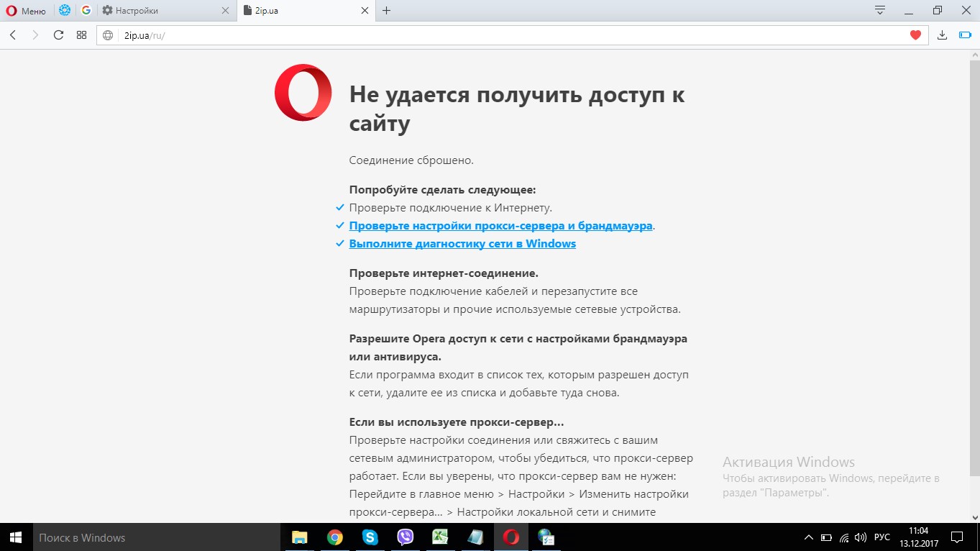Click the Opera taskbar icon
The width and height of the screenshot is (980, 551).
coord(511,537)
